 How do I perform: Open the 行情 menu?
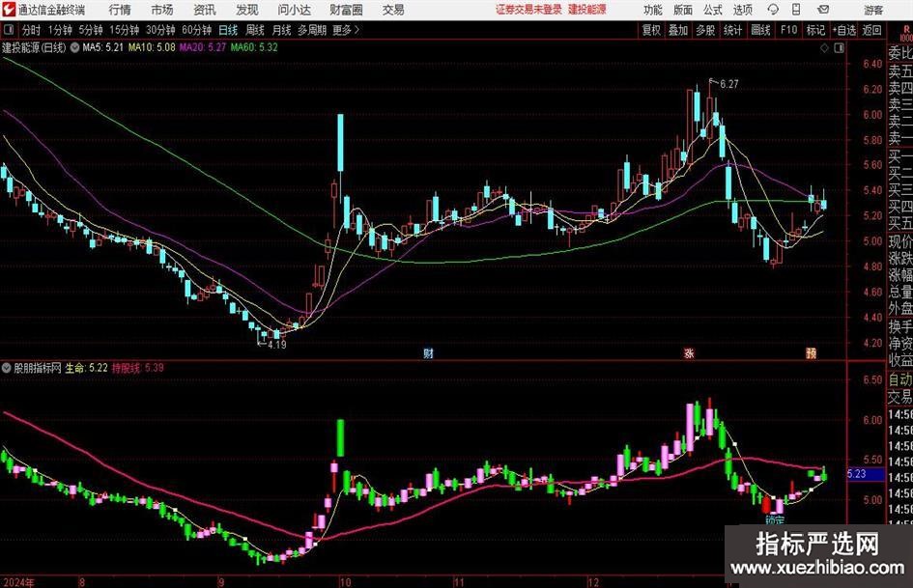tap(120, 10)
